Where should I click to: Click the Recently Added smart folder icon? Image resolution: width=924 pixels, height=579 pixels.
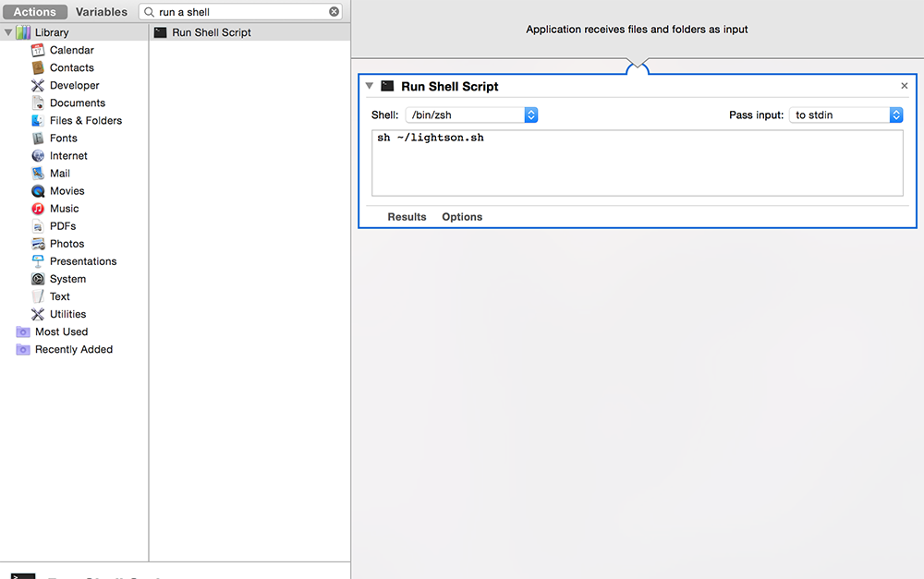click(x=23, y=349)
